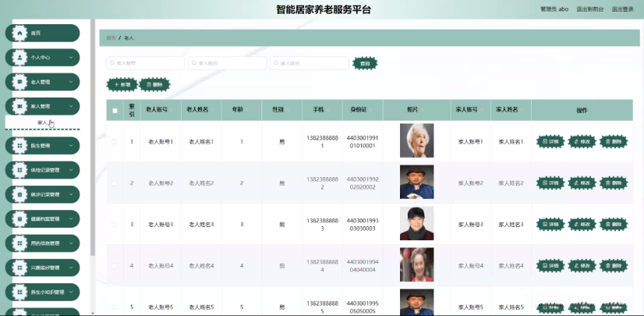Sort table by 身份证 column sort icon
644x316 pixels.
[x=371, y=110]
